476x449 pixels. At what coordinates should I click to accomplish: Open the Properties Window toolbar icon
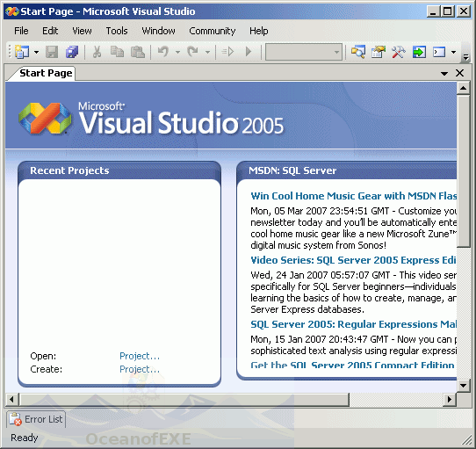coord(379,52)
